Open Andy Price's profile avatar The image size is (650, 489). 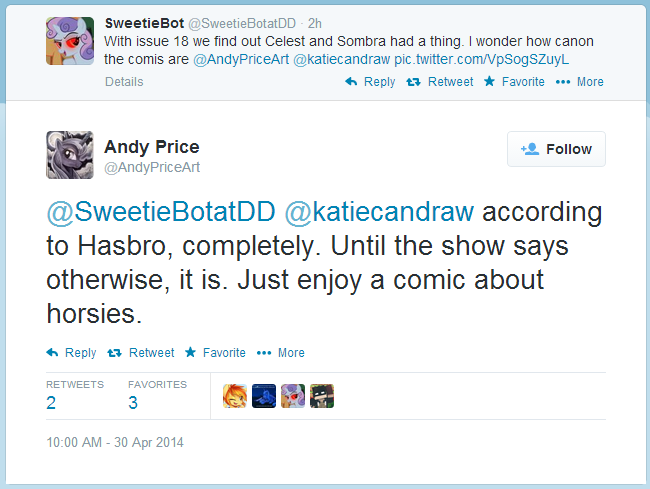coord(70,155)
